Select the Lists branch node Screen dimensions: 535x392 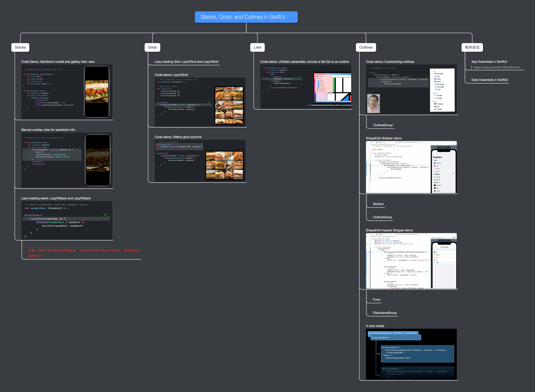coord(257,47)
